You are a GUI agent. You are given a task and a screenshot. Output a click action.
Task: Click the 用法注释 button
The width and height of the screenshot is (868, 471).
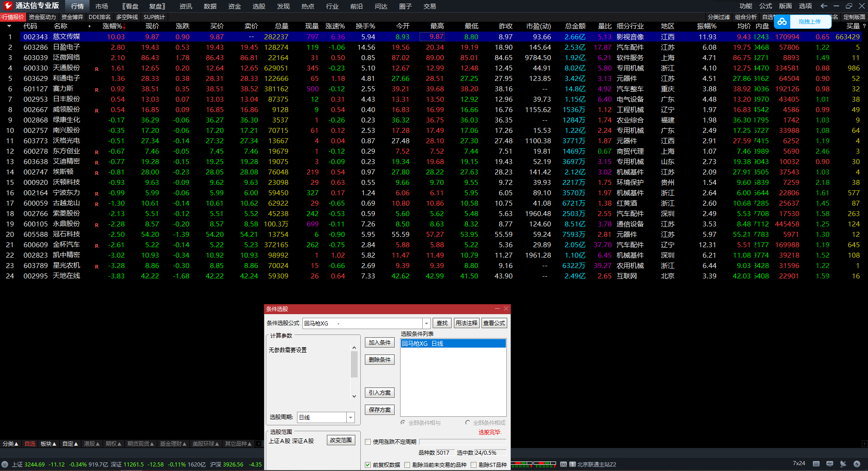tap(467, 323)
